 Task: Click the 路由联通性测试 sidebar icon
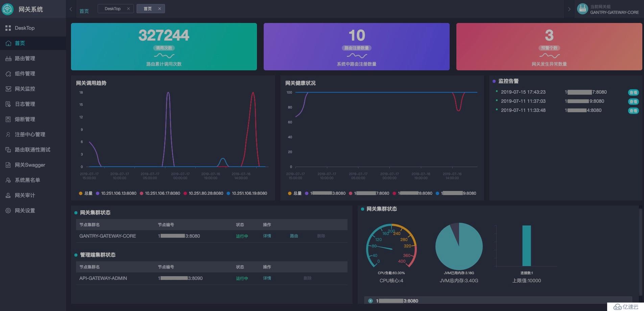(x=8, y=150)
